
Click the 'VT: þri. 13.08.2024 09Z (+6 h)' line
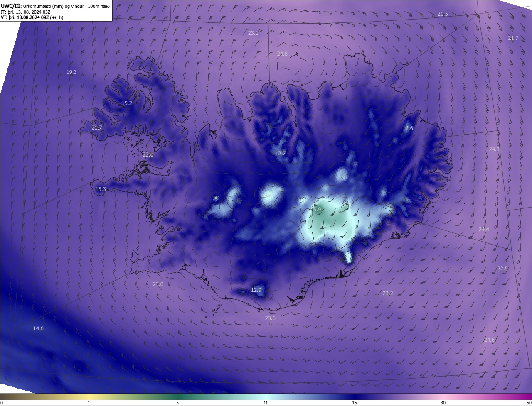[x=32, y=17]
